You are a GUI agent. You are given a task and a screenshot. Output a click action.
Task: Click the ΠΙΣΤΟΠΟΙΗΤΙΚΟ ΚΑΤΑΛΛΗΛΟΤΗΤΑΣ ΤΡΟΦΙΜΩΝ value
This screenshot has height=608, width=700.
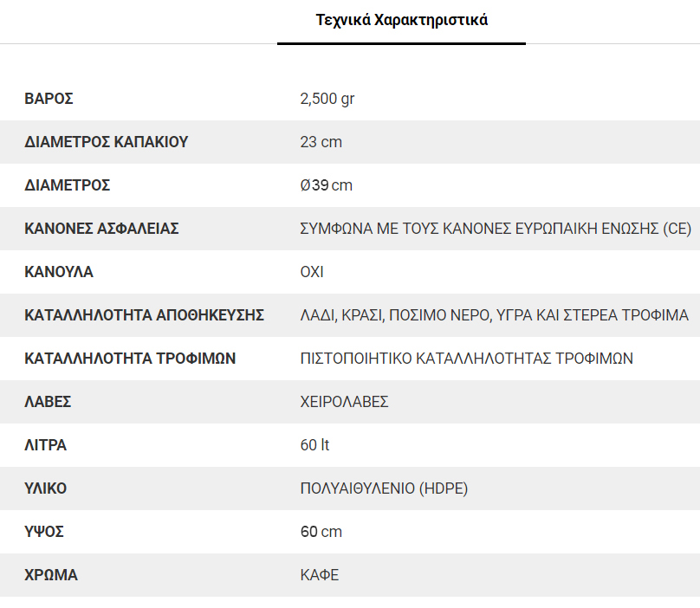pos(466,359)
